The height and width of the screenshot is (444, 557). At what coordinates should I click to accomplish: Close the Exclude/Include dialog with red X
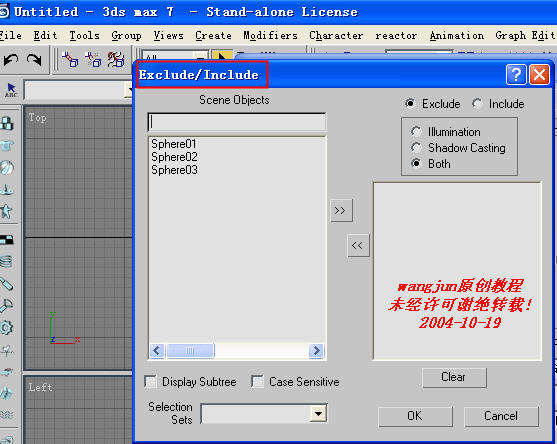tap(539, 75)
